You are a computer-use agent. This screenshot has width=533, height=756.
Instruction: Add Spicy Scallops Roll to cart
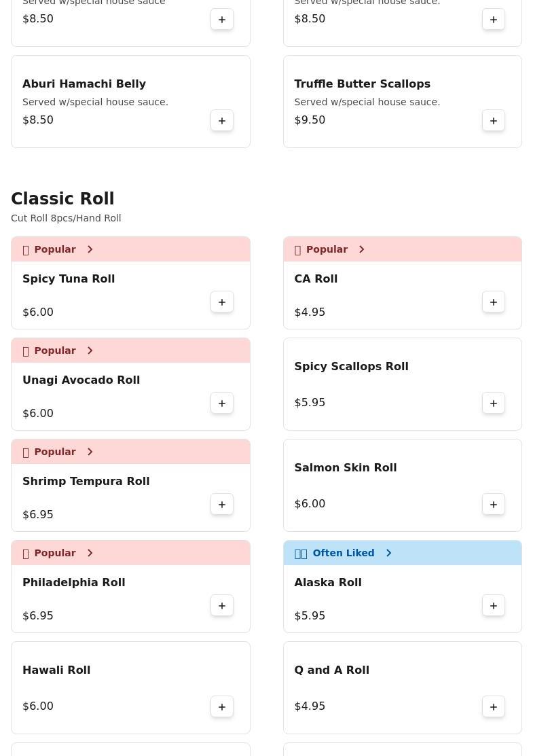tap(494, 403)
